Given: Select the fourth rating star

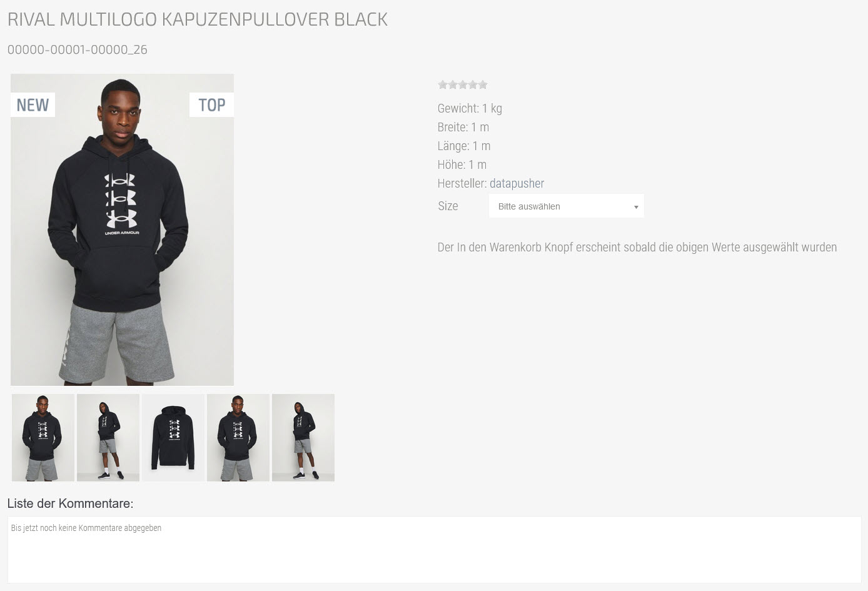Looking at the screenshot, I should point(473,84).
